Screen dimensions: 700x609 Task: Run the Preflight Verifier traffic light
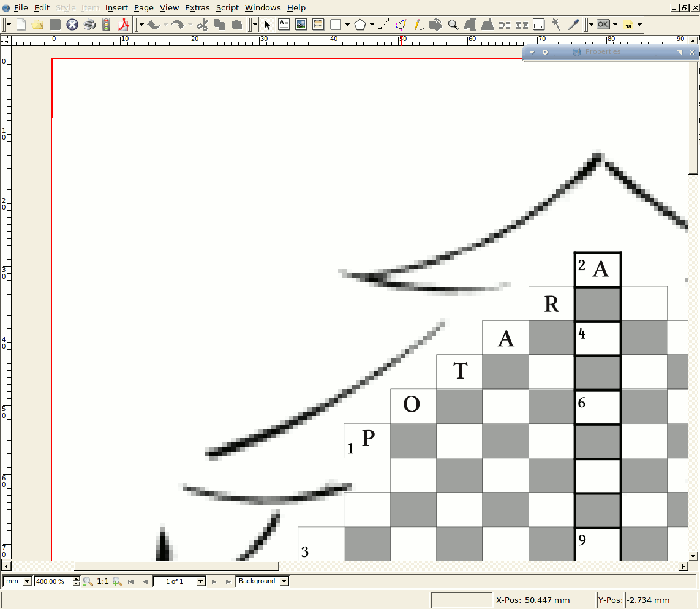pos(107,25)
